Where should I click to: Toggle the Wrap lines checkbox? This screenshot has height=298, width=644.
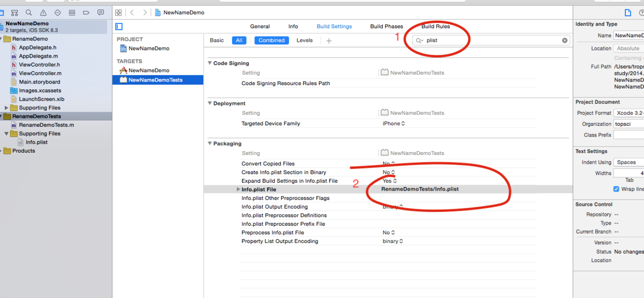click(x=616, y=189)
